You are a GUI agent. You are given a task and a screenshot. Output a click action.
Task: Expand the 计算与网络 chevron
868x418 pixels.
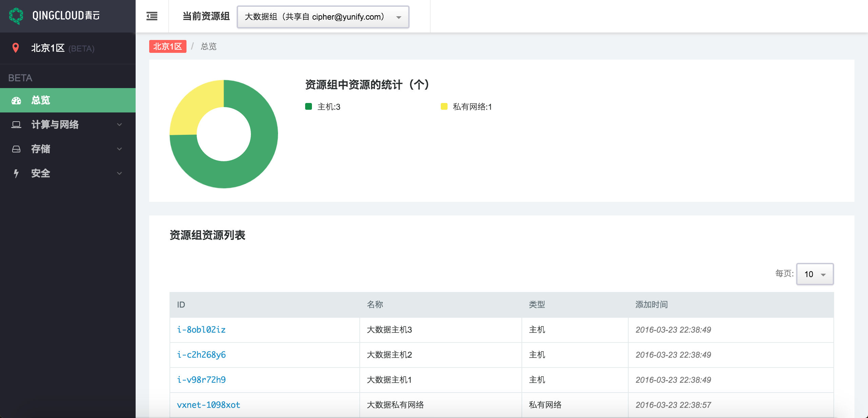(119, 125)
